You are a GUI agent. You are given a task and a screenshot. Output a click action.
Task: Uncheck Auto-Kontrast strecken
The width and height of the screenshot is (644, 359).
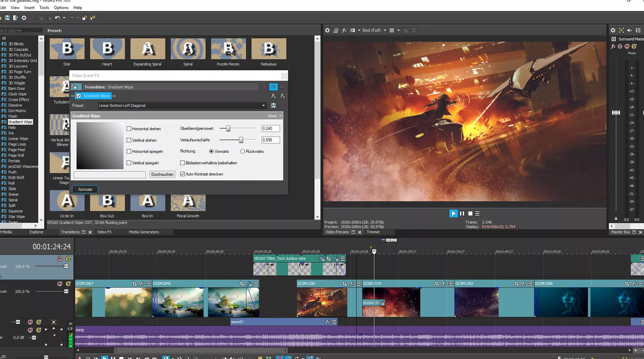coord(182,174)
